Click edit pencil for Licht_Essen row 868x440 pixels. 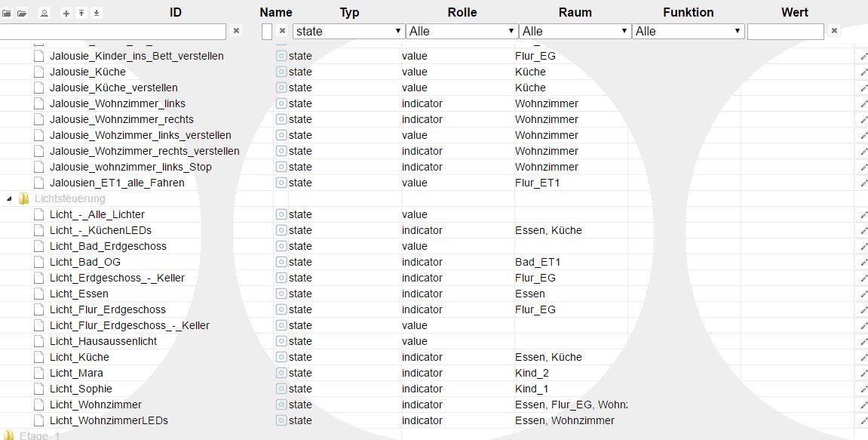click(x=863, y=294)
